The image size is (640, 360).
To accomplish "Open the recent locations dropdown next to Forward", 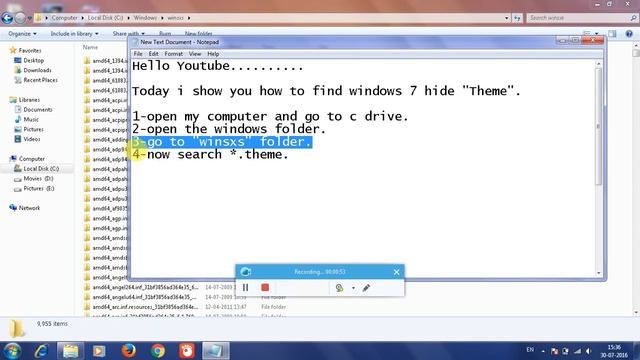I will (29, 18).
